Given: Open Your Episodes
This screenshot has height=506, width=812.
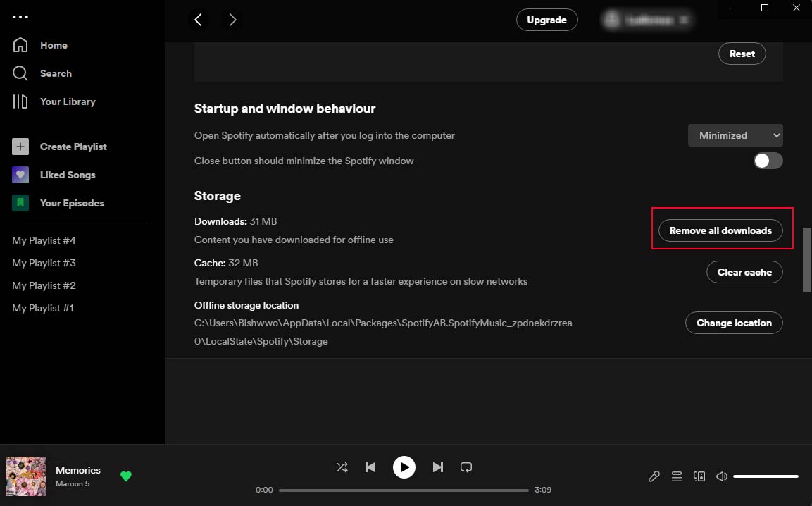Looking at the screenshot, I should click(72, 203).
